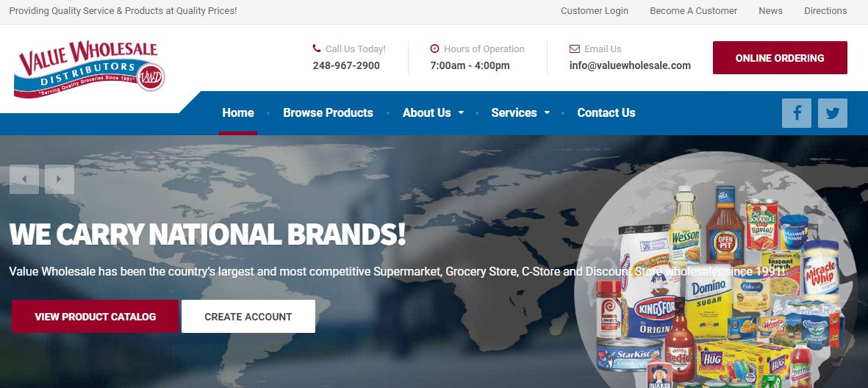
Task: Click the next slide arrow
Action: (x=60, y=179)
